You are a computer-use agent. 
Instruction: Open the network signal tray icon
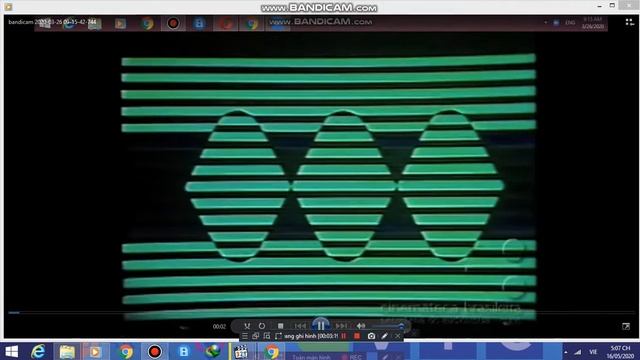578,352
